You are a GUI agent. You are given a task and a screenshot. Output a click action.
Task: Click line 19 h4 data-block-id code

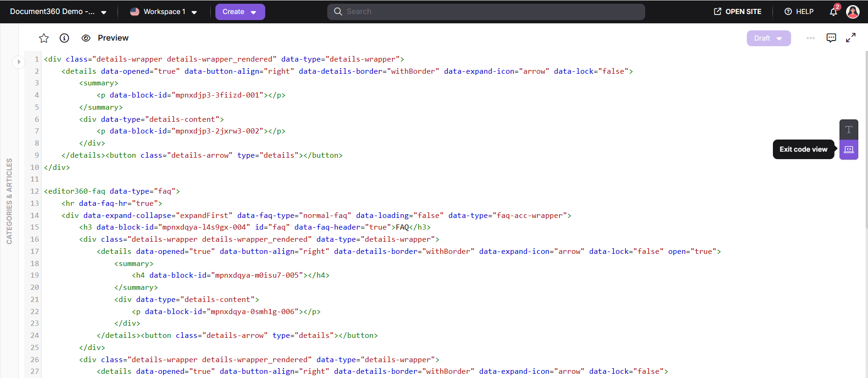pyautogui.click(x=231, y=275)
